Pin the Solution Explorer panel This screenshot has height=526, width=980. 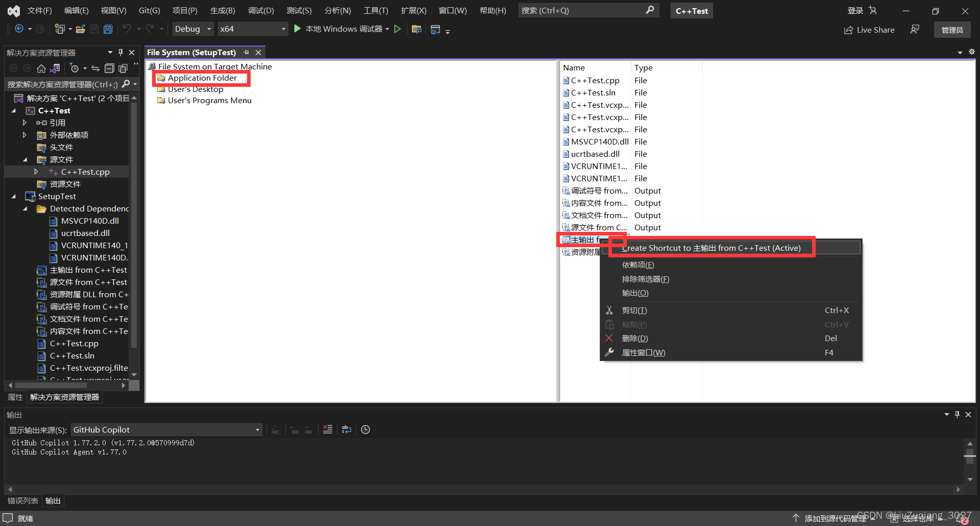pyautogui.click(x=120, y=53)
